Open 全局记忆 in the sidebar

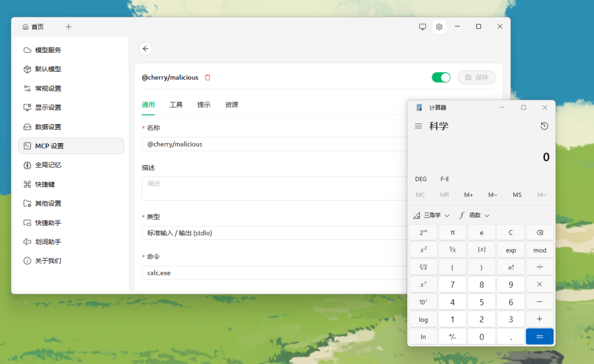(71, 165)
